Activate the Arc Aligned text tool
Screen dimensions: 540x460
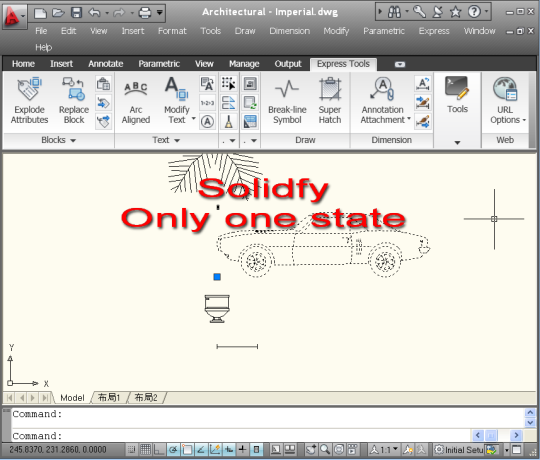[x=136, y=101]
